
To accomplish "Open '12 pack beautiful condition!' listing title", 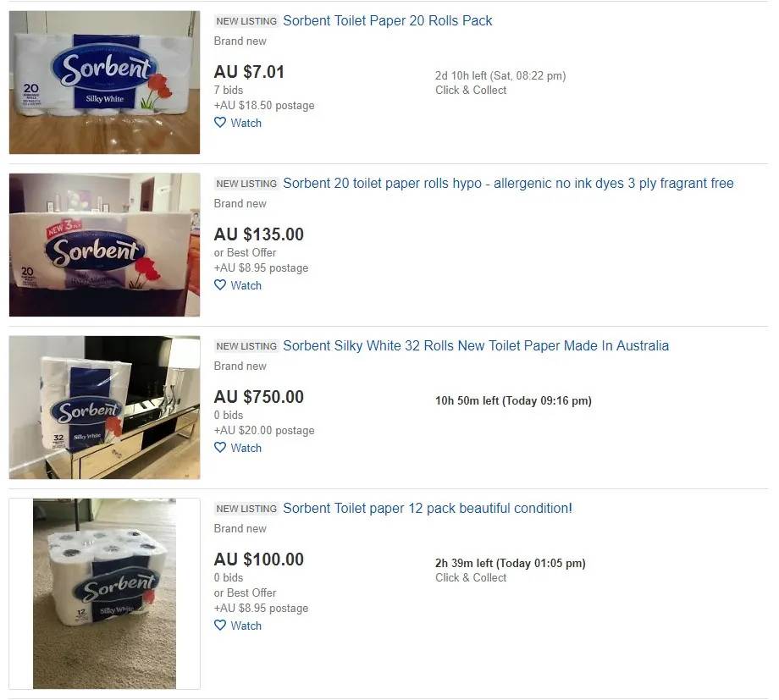I will 427,508.
